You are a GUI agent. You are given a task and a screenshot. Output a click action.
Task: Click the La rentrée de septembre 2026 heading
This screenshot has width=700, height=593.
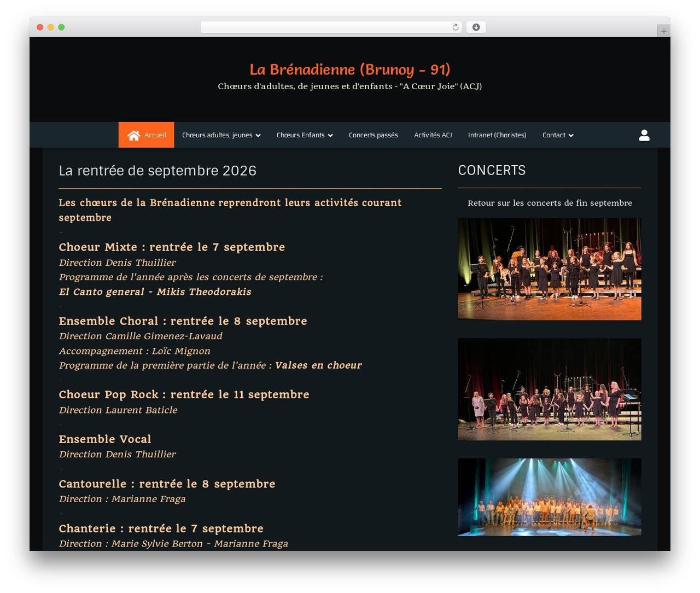157,171
